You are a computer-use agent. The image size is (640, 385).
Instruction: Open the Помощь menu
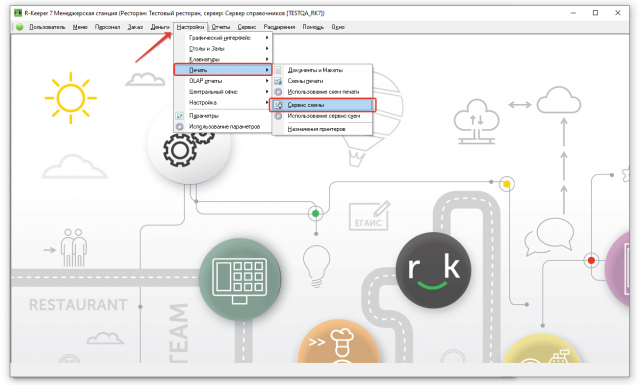[x=313, y=27]
